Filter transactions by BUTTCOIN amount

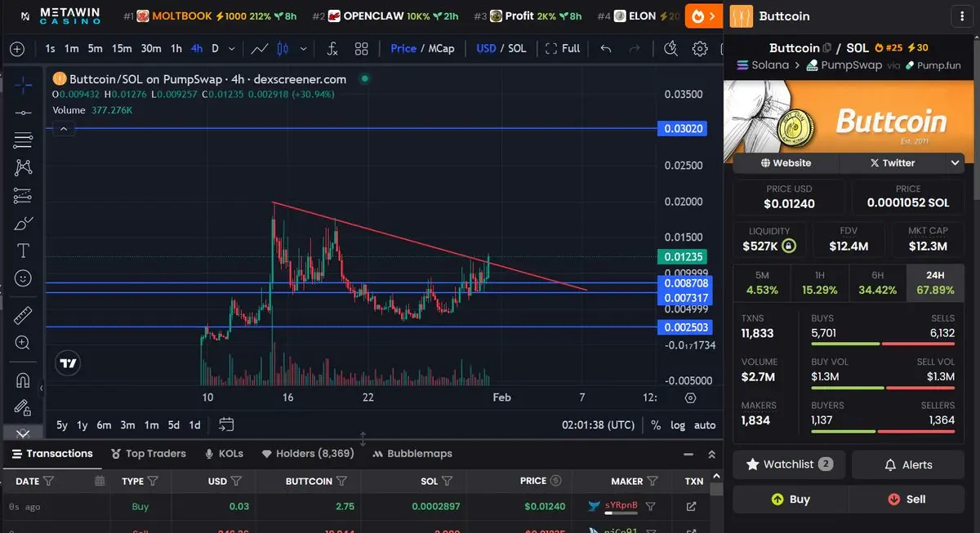pyautogui.click(x=341, y=482)
